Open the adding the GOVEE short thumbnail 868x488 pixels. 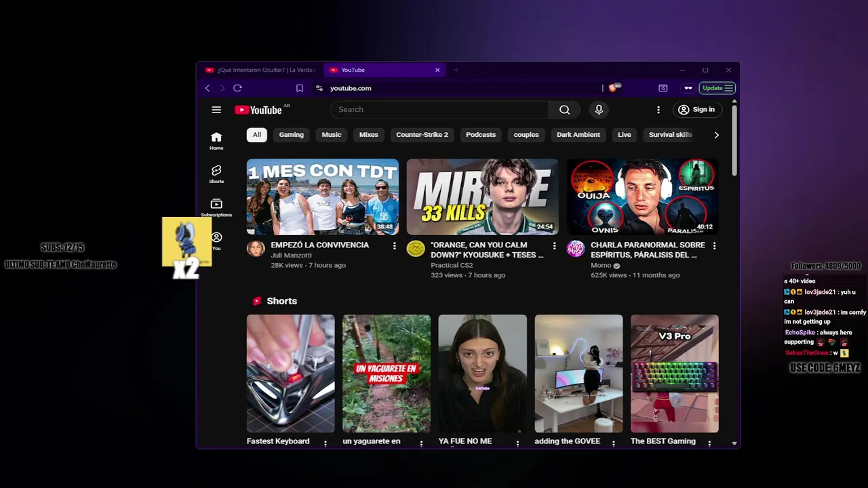pyautogui.click(x=578, y=373)
